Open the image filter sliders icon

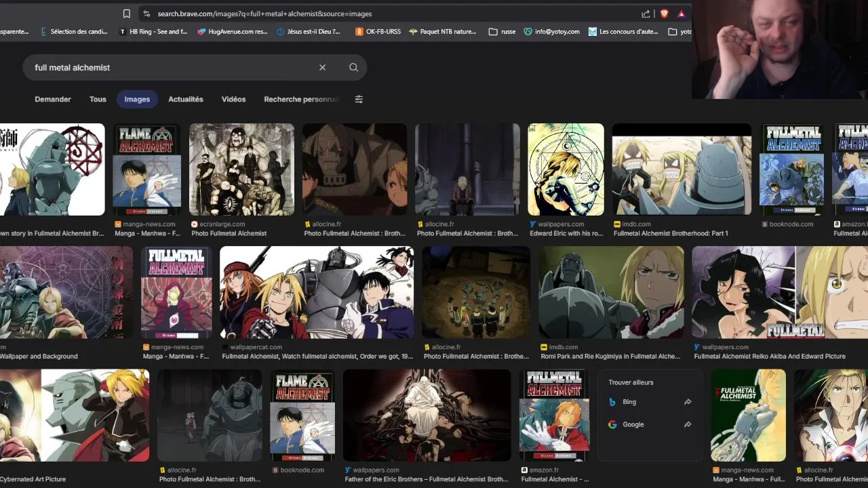tap(359, 99)
